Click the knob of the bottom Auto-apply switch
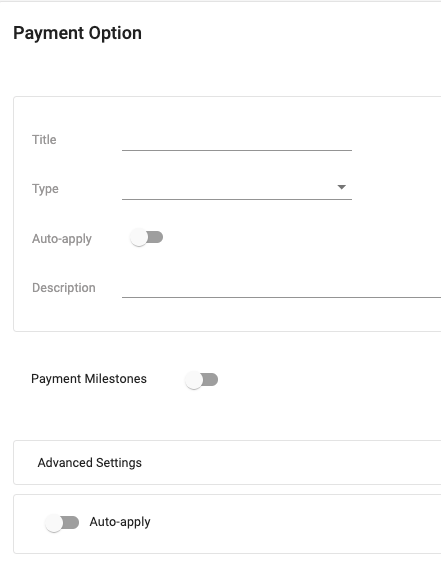The height and width of the screenshot is (563, 441). [x=54, y=523]
